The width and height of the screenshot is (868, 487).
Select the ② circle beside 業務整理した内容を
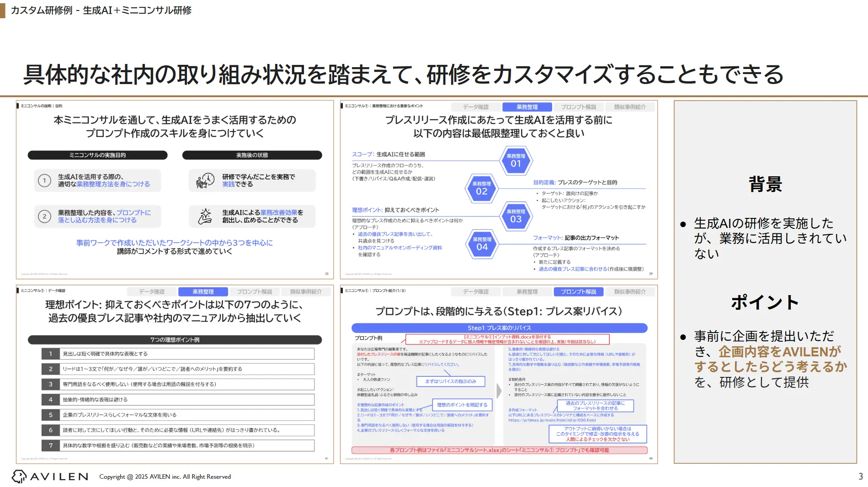44,216
